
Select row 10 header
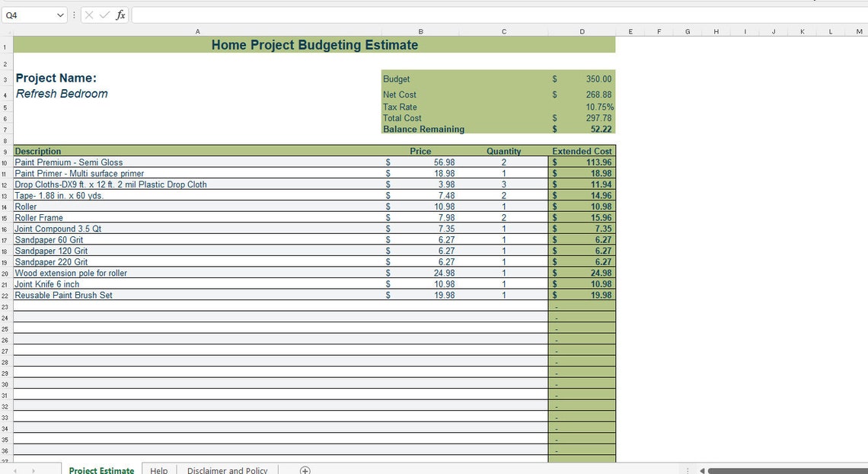point(5,162)
